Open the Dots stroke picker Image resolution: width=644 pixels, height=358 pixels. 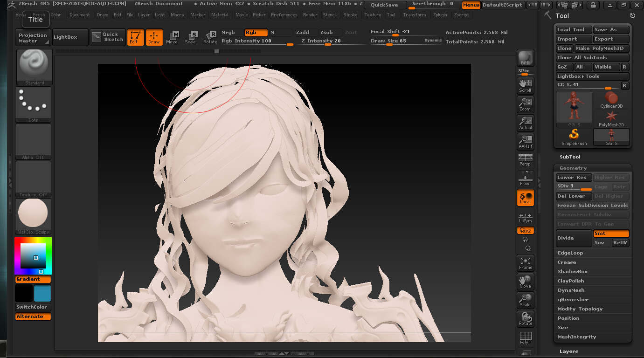33,104
